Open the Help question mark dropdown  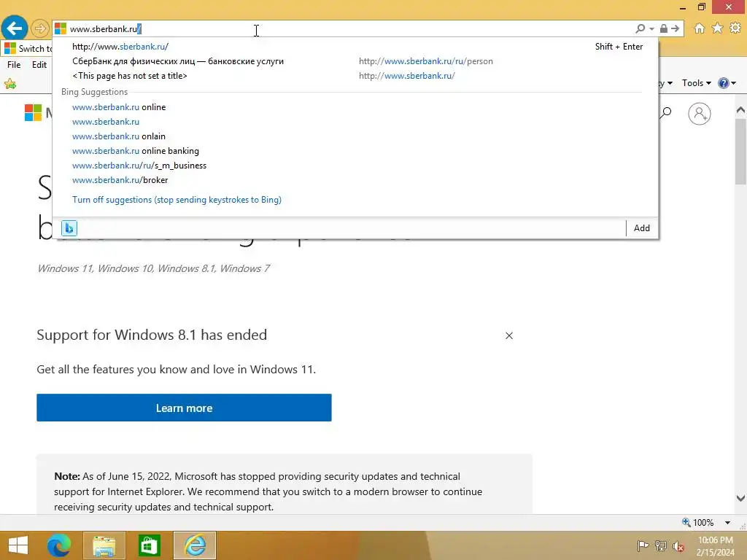coord(727,83)
